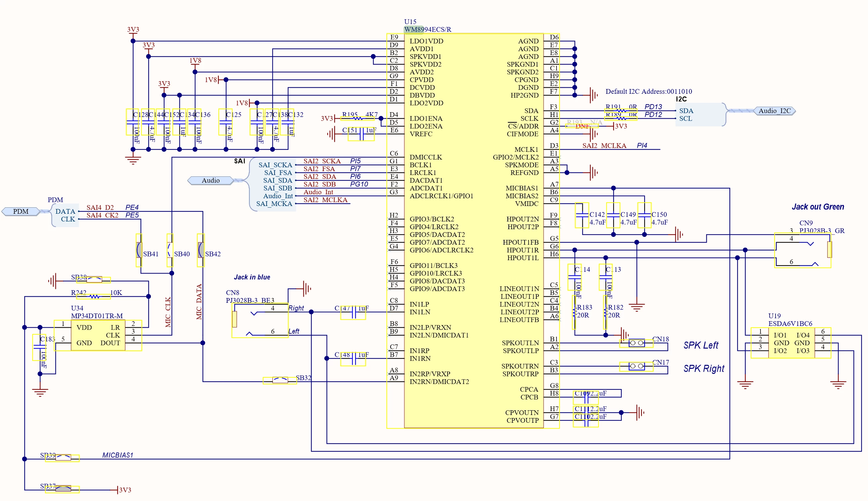This screenshot has height=501, width=868.
Task: Select capacitor C147 symbol
Action: pyautogui.click(x=353, y=312)
